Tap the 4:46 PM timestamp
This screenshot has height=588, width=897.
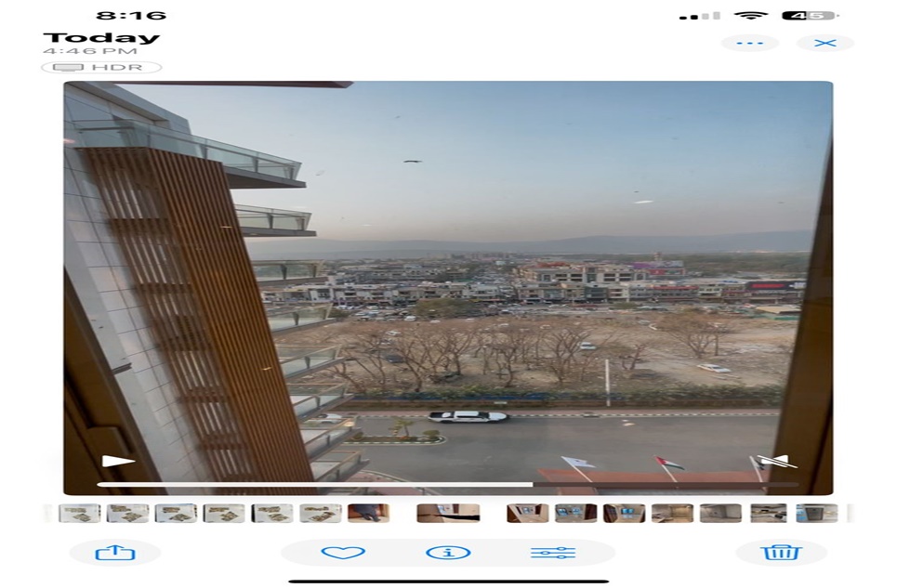[90, 51]
